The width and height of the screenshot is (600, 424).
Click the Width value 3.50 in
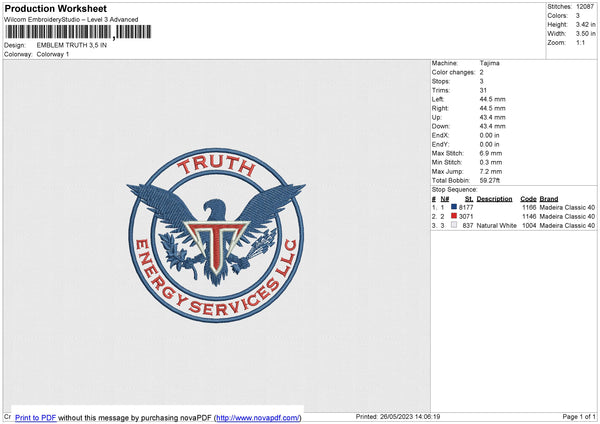586,34
